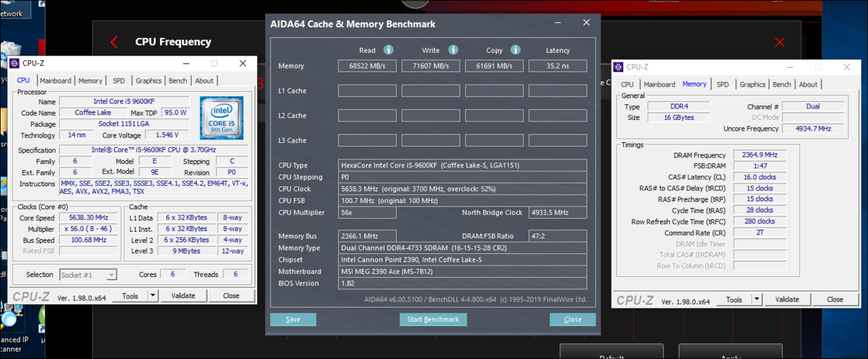Expand the Socket #1 selection dropdown
The image size is (868, 359).
(x=111, y=275)
